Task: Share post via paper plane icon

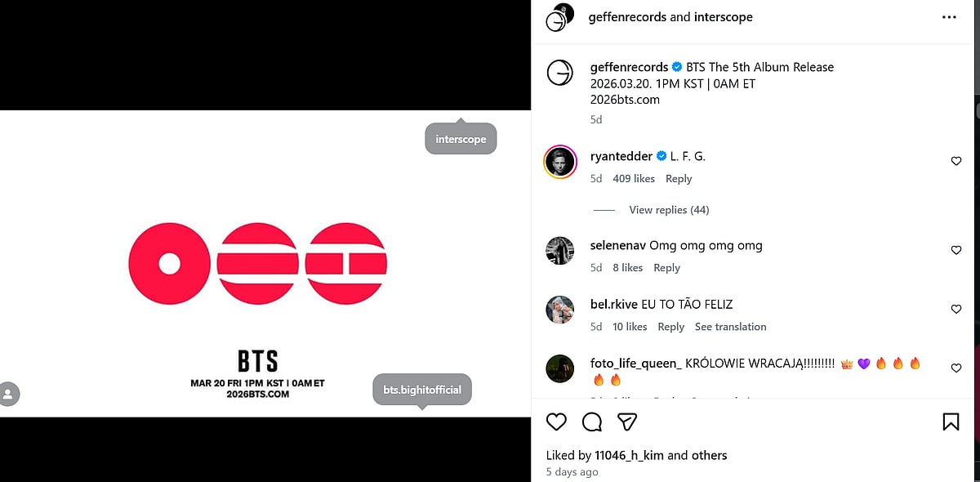Action: pyautogui.click(x=627, y=422)
